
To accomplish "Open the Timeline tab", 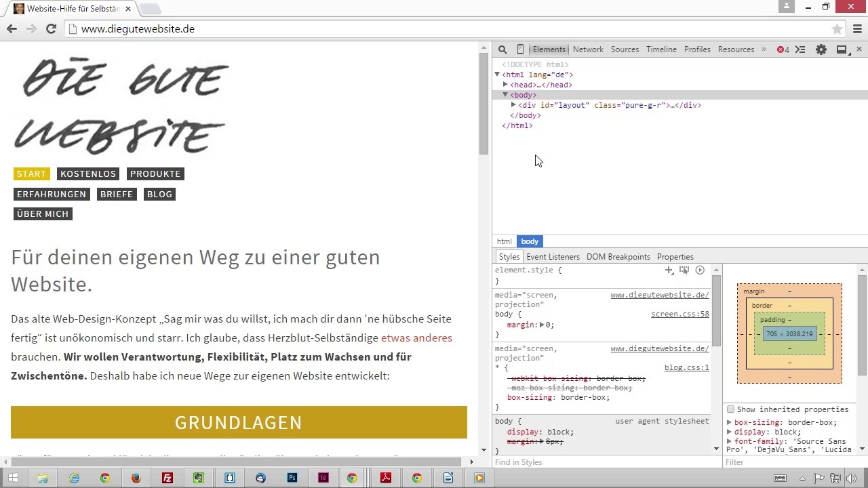I will 661,49.
